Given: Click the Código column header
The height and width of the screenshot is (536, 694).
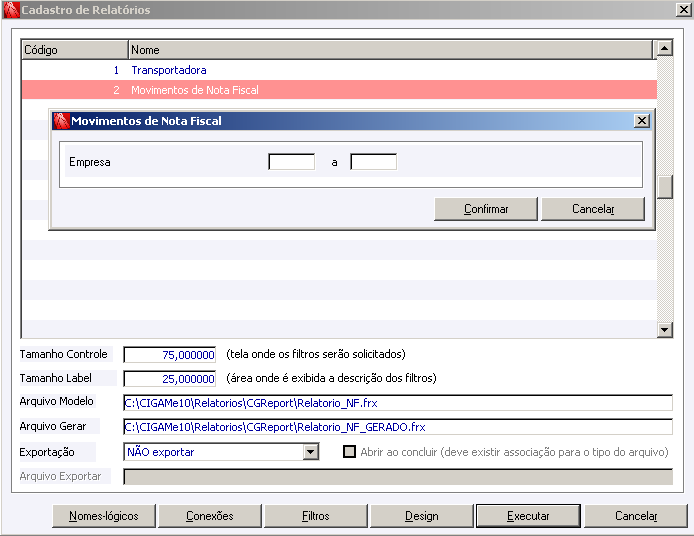Looking at the screenshot, I should [74, 50].
